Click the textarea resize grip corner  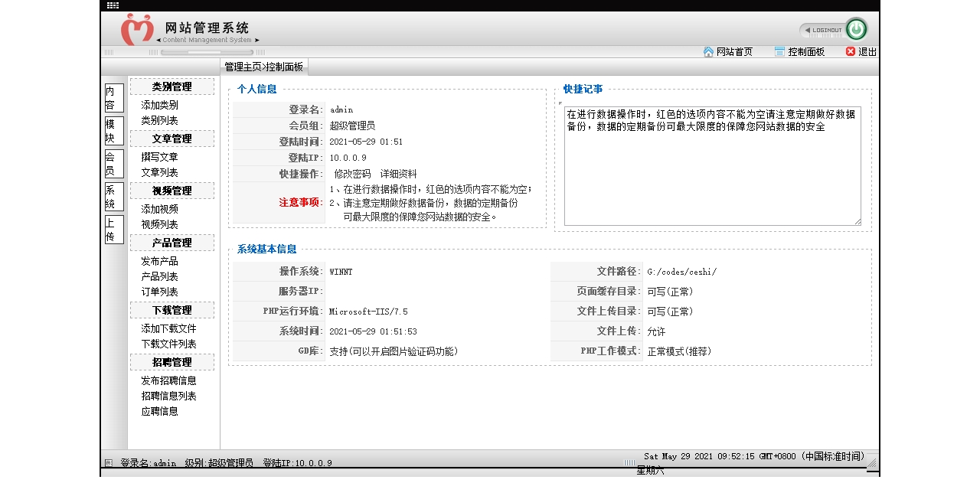tap(857, 221)
